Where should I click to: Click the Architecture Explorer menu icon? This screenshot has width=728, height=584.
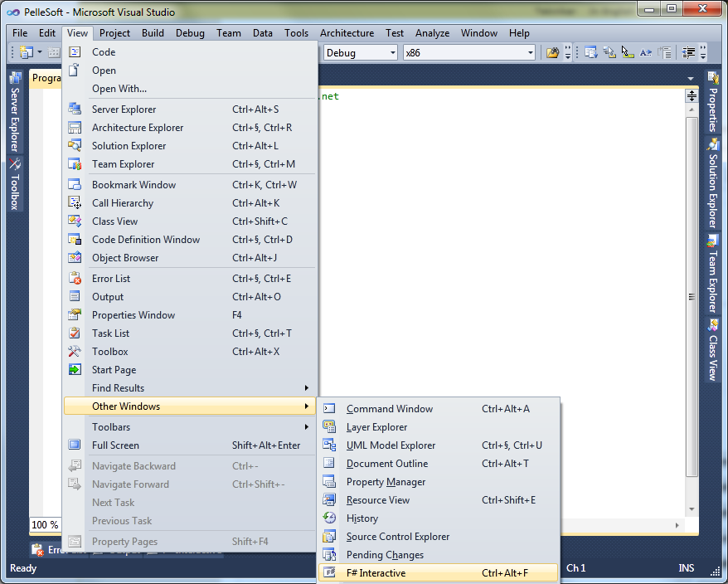point(75,127)
